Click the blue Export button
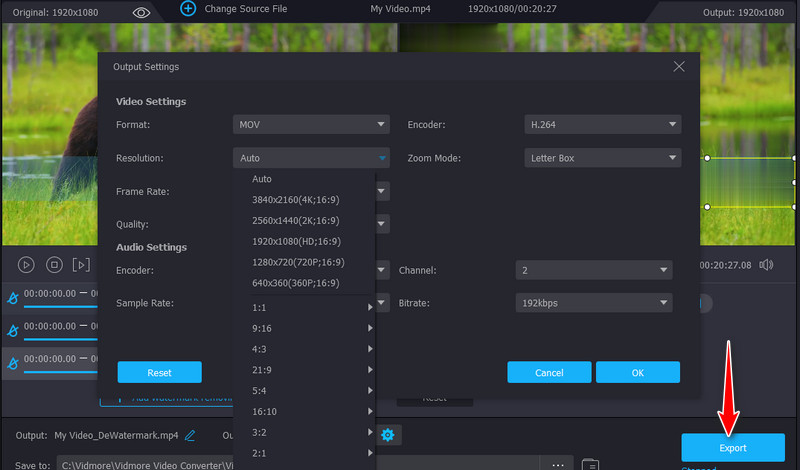The image size is (800, 470). pos(733,447)
